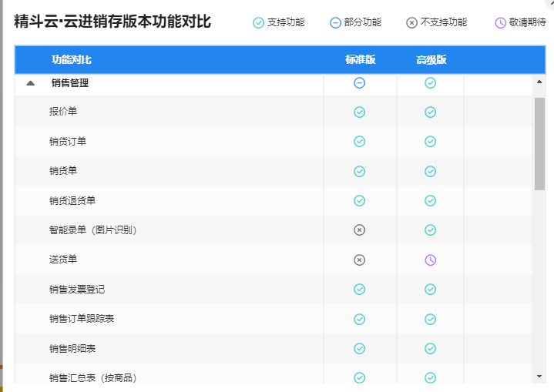Click 标准版 check icon for 销货退货单
This screenshot has height=392, width=554.
pos(359,201)
